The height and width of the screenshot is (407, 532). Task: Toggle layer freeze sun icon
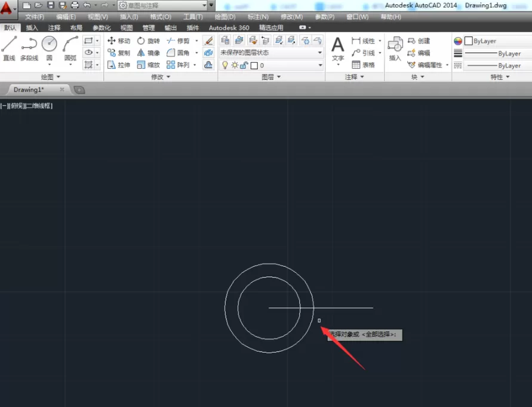[x=235, y=65]
